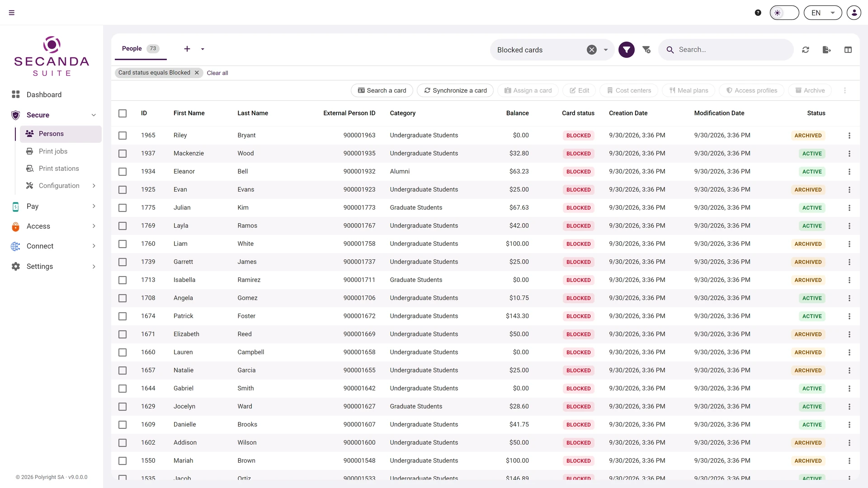Screen dimensions: 868x488
Task: Open row actions menu for Angela Gomez
Action: [x=849, y=298]
